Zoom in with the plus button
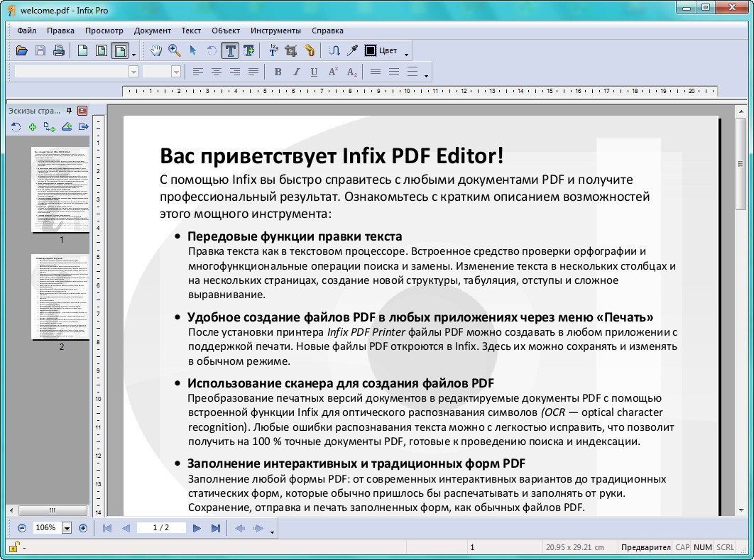 pos(82,528)
